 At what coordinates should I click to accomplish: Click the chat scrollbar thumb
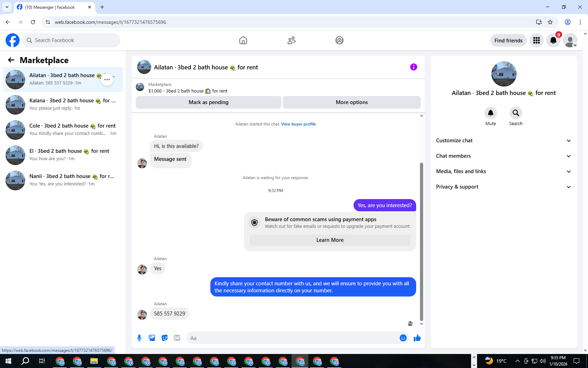[x=421, y=242]
